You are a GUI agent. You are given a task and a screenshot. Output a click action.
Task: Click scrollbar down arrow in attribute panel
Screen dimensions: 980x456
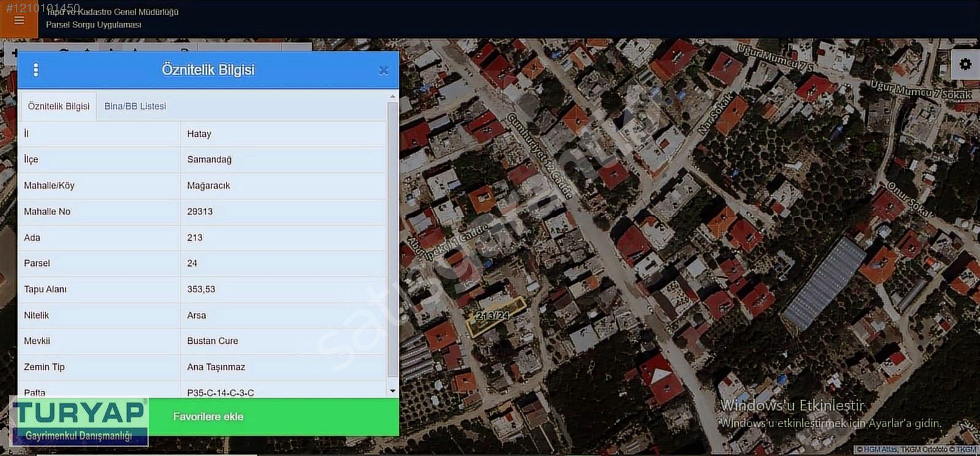393,390
